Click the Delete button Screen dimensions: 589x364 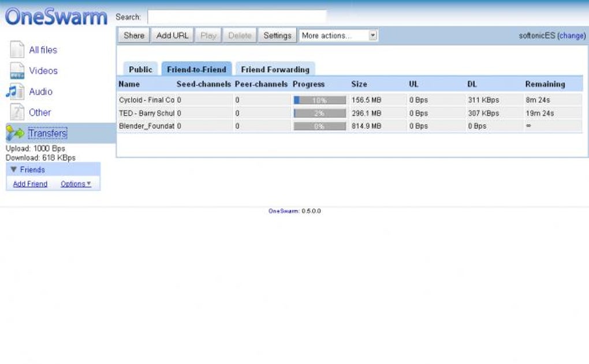click(x=240, y=36)
